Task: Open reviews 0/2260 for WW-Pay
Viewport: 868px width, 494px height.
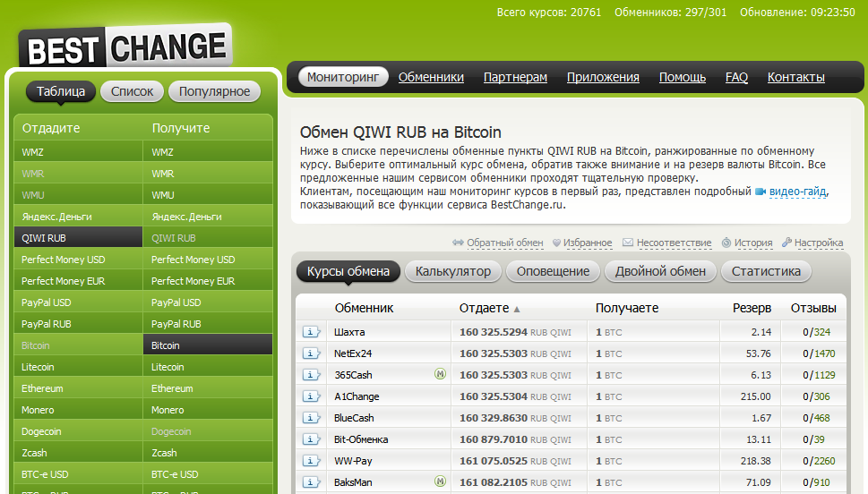Action: (x=820, y=461)
